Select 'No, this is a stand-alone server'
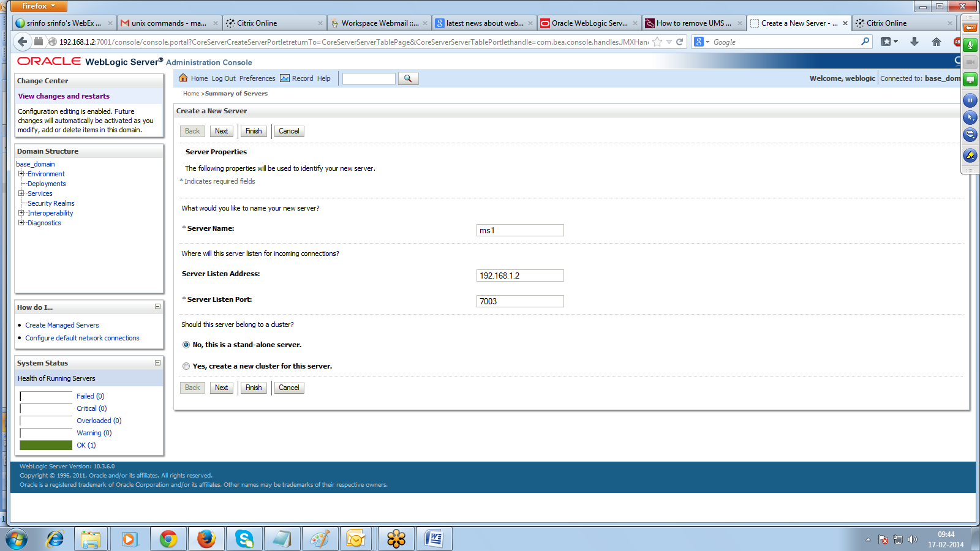980x551 pixels. point(186,345)
